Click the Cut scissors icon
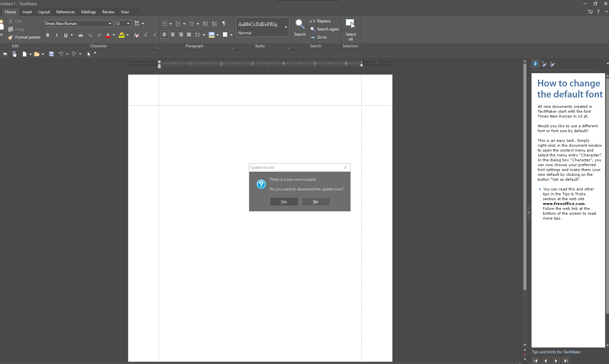The width and height of the screenshot is (609, 364). click(11, 21)
